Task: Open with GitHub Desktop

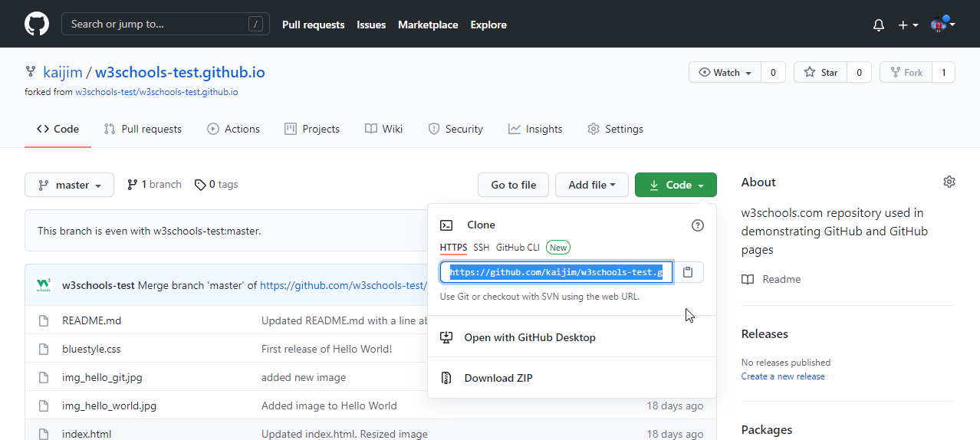Action: coord(529,337)
